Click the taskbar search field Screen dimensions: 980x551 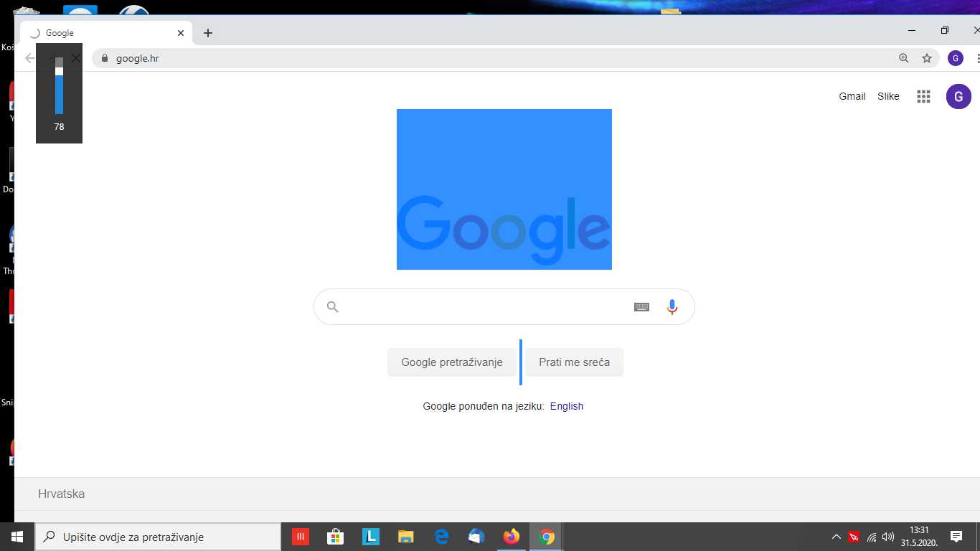pos(158,537)
